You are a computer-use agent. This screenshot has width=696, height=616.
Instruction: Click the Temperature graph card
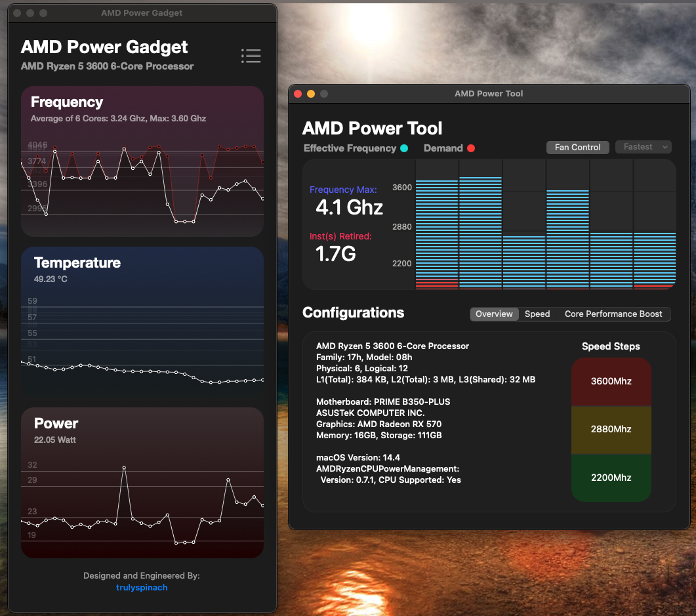click(142, 321)
